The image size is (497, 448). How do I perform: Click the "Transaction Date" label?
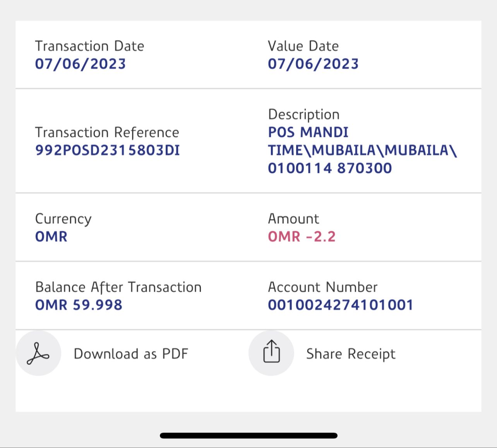pos(89,46)
